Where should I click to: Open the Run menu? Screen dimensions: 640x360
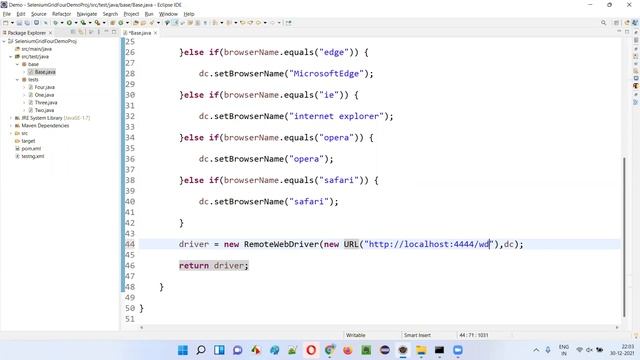pos(149,14)
